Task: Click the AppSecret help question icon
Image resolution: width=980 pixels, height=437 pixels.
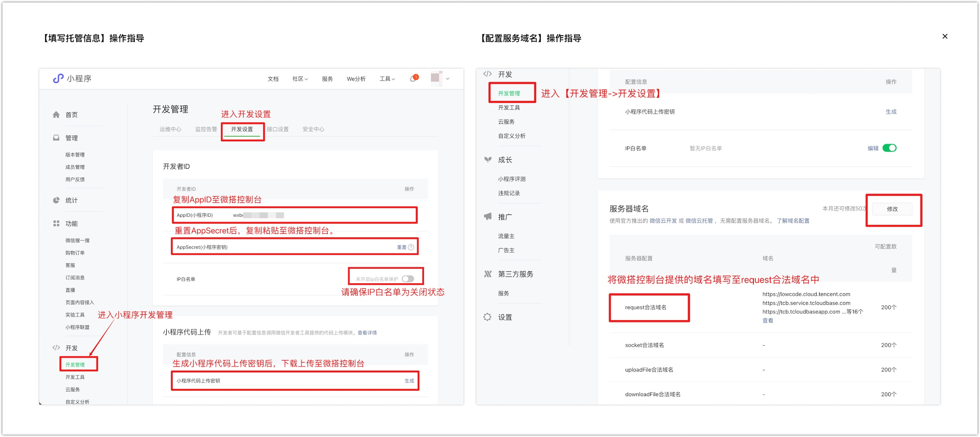Action: (411, 247)
